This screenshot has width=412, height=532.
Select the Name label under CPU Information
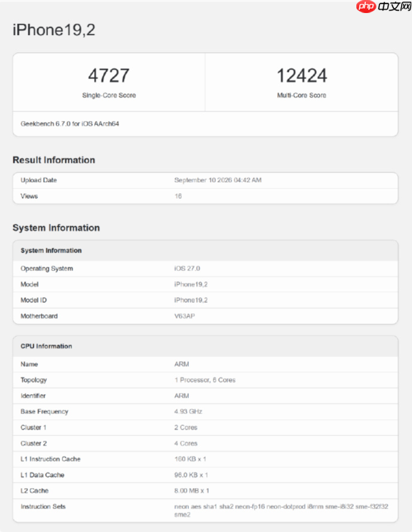click(29, 364)
